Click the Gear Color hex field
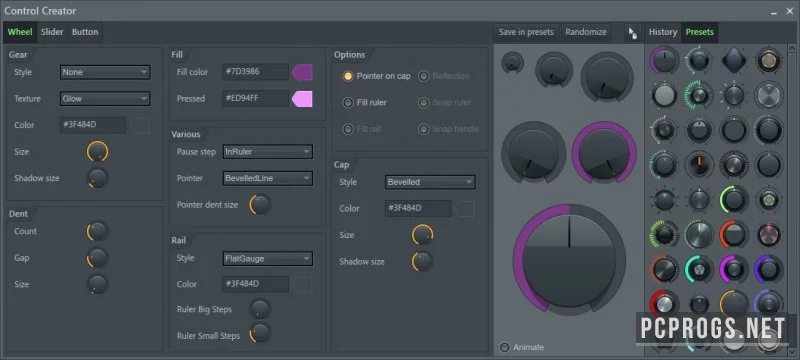This screenshot has width=800, height=360. (93, 125)
